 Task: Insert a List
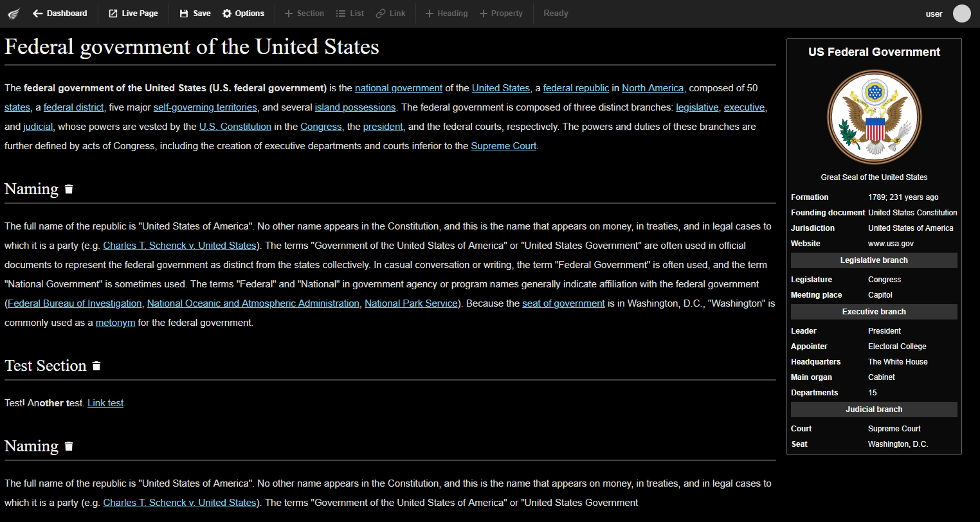[350, 14]
